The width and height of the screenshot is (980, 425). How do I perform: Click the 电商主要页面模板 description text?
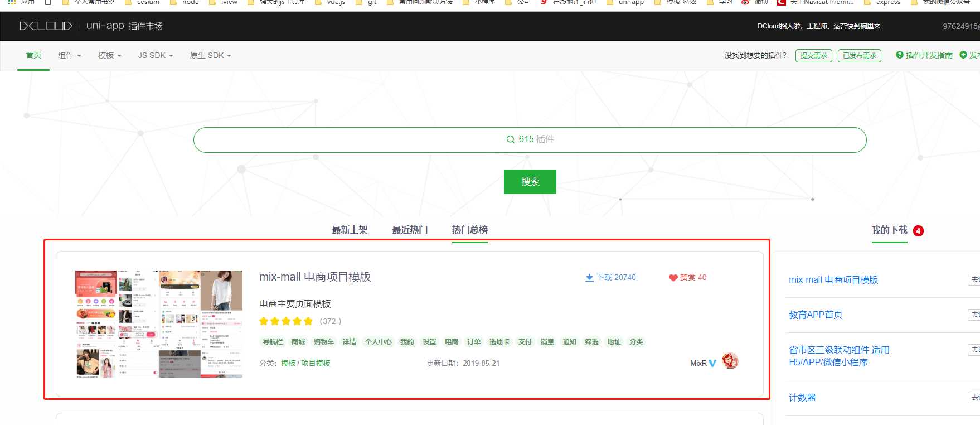295,304
